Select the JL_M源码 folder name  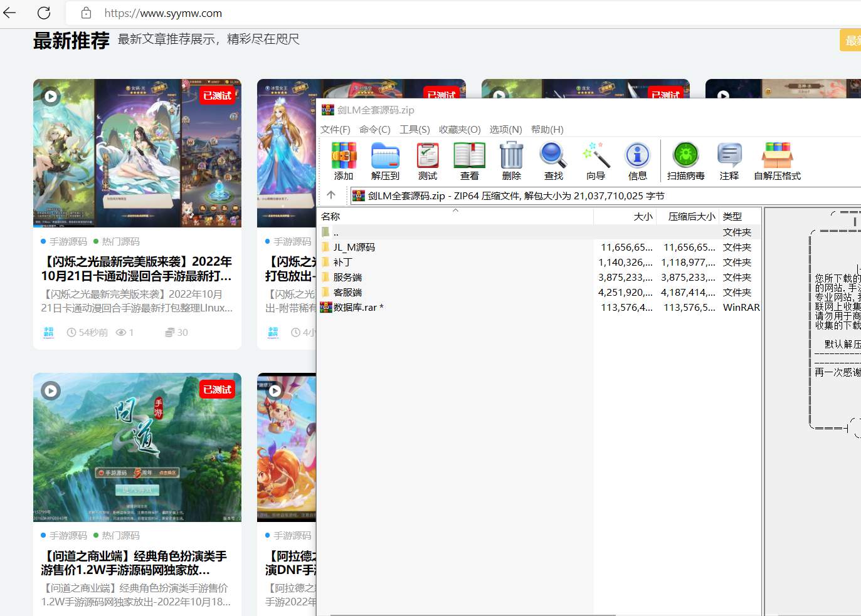354,248
